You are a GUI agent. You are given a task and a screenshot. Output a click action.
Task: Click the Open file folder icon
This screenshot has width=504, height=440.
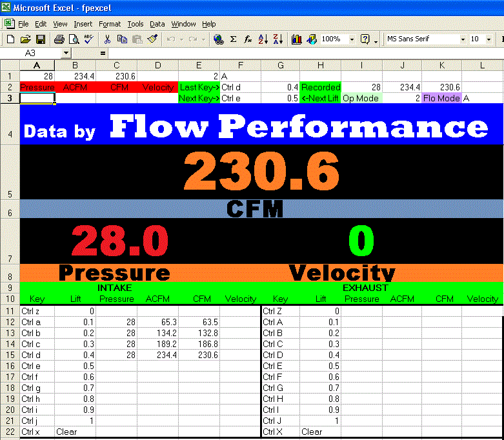click(25, 39)
